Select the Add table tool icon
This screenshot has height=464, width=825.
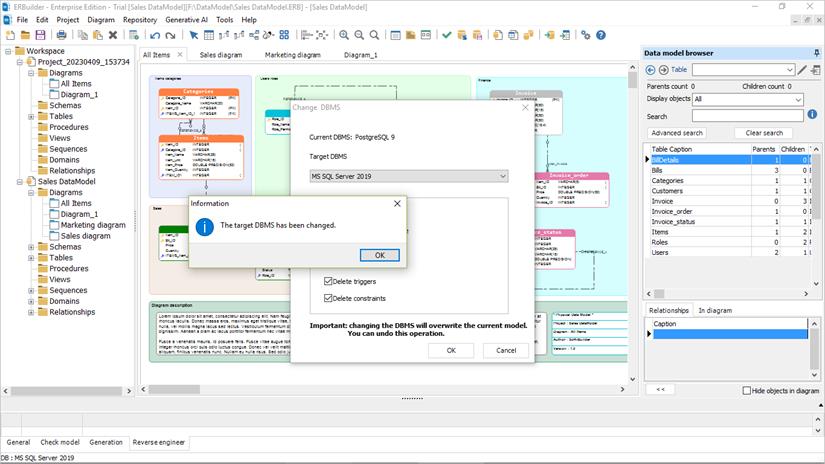209,35
